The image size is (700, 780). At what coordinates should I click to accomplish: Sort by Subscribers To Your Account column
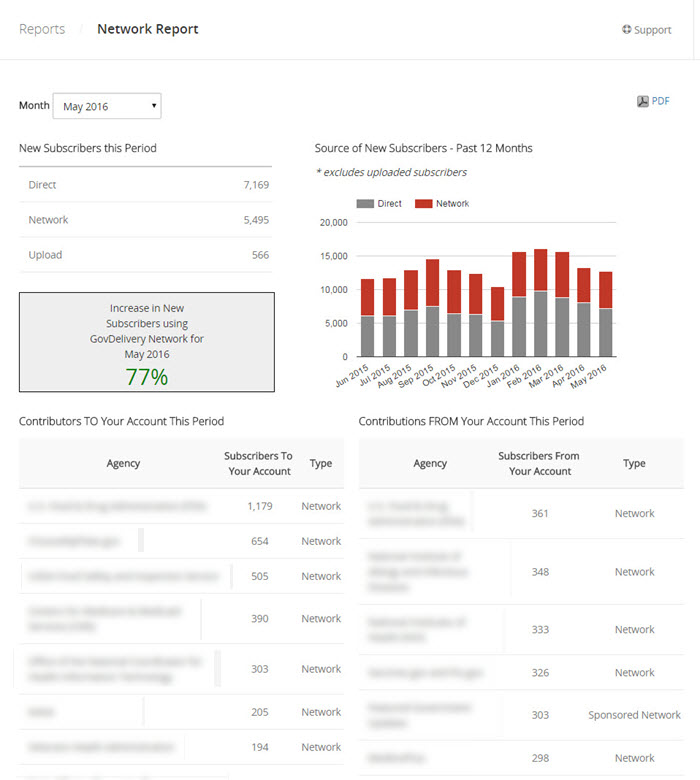258,464
